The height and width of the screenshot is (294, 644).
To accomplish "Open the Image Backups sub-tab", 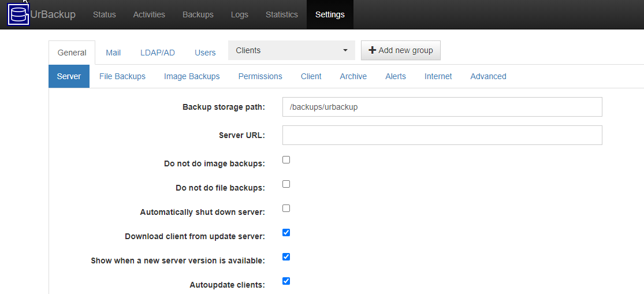I will pos(192,76).
